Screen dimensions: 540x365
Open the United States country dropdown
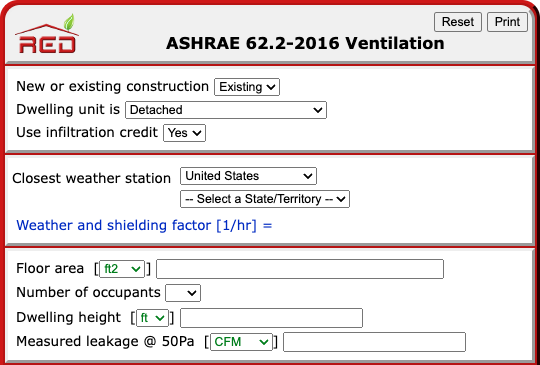[248, 176]
